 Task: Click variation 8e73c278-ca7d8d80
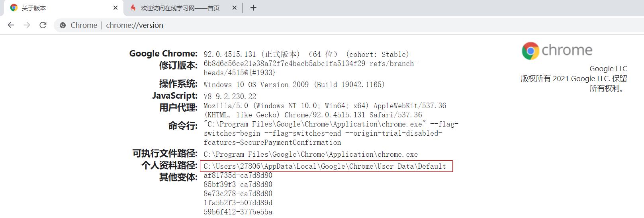tap(238, 194)
